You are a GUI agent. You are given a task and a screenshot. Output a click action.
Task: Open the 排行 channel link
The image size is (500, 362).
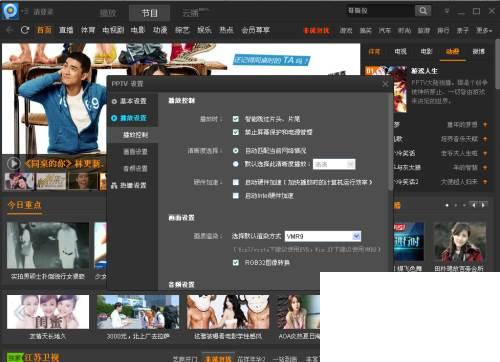click(x=443, y=30)
